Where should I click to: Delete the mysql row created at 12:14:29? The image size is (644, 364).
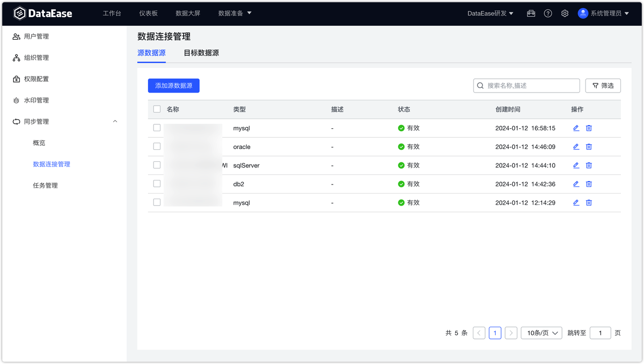(589, 203)
